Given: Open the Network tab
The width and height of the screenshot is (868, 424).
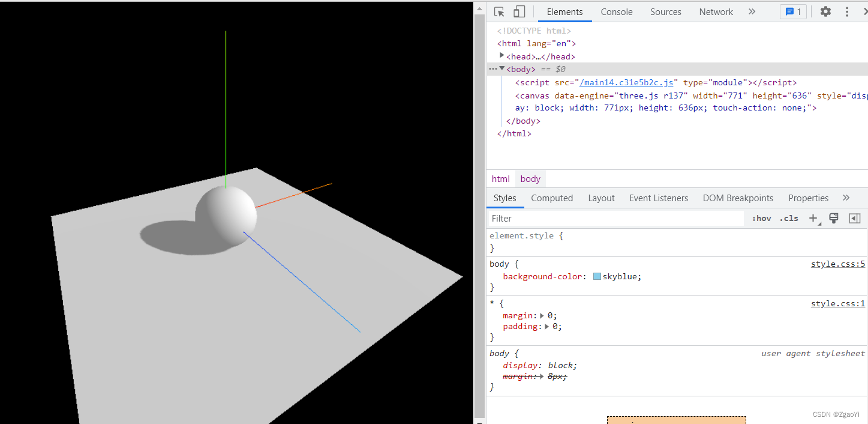Looking at the screenshot, I should [716, 12].
